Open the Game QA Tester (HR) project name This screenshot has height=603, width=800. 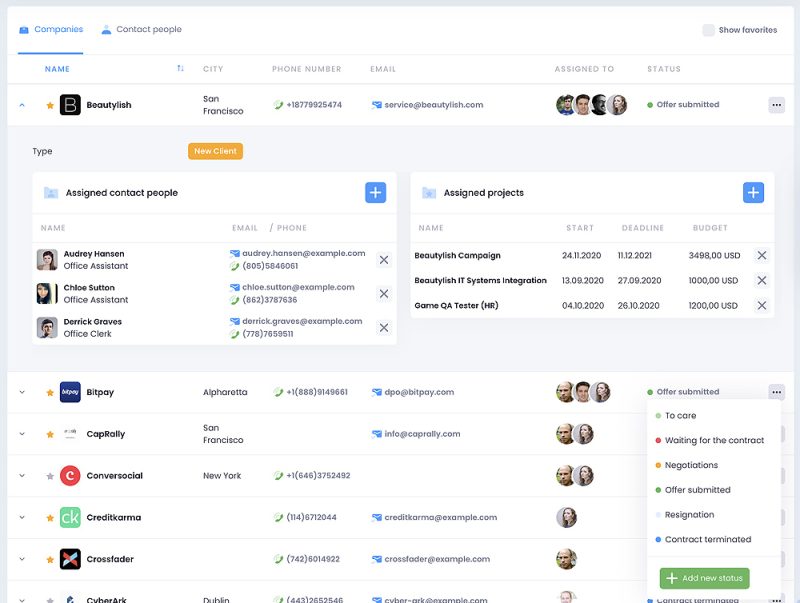[456, 306]
